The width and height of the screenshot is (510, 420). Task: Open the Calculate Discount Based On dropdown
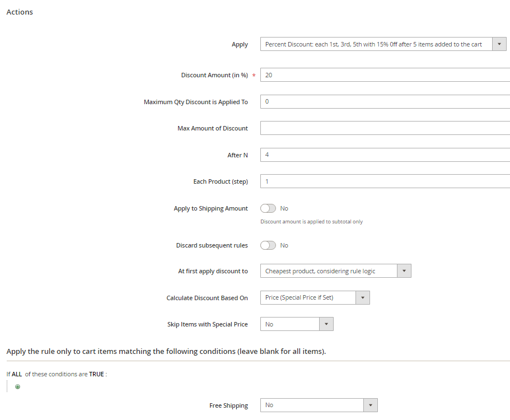coord(315,298)
